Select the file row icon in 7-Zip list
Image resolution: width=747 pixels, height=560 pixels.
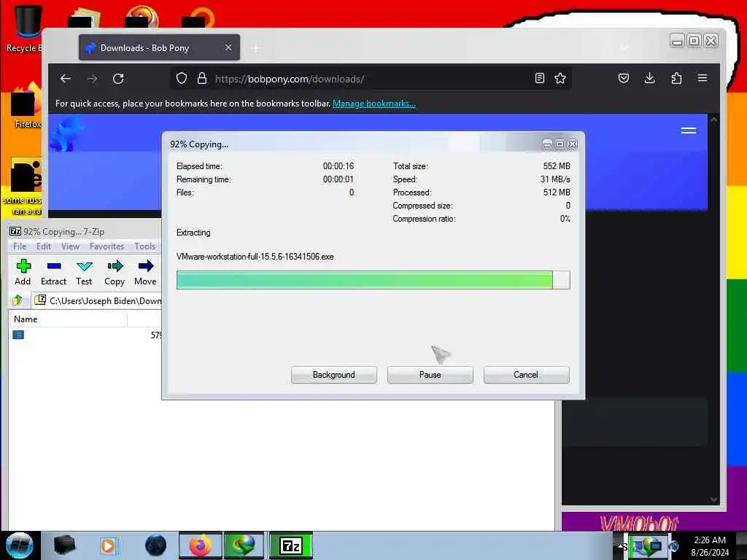click(x=18, y=335)
